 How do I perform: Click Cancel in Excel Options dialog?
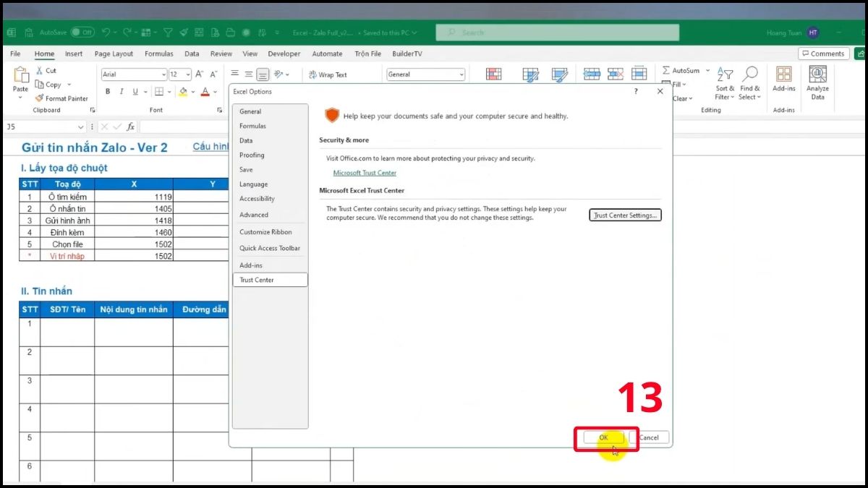(x=649, y=437)
